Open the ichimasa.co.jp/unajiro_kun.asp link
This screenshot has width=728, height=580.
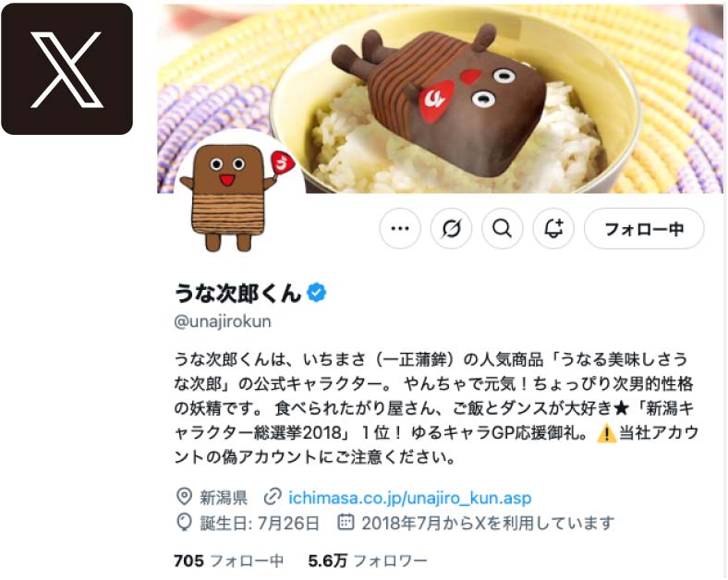[x=410, y=498]
